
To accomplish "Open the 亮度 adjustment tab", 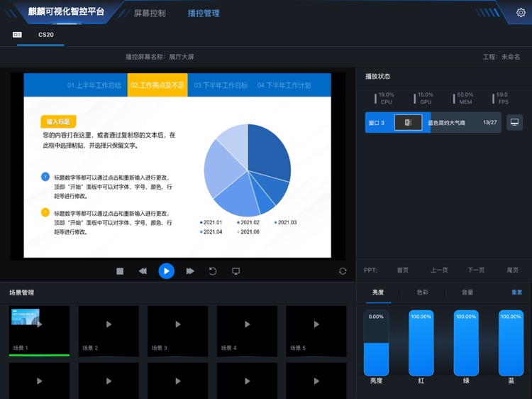I will [377, 292].
